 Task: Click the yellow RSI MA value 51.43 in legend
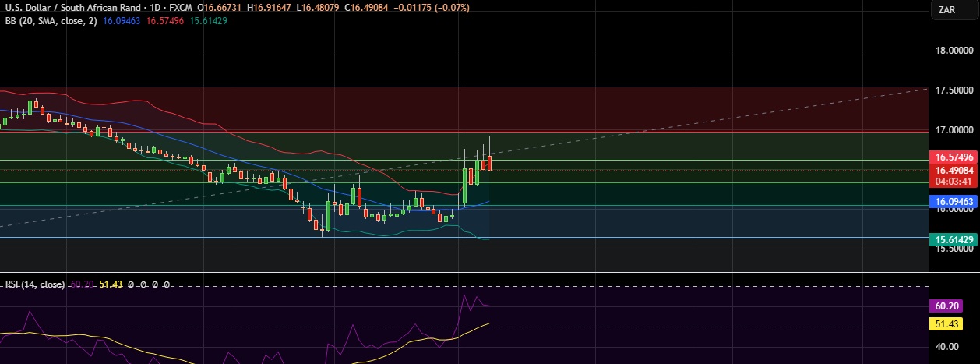(x=111, y=284)
